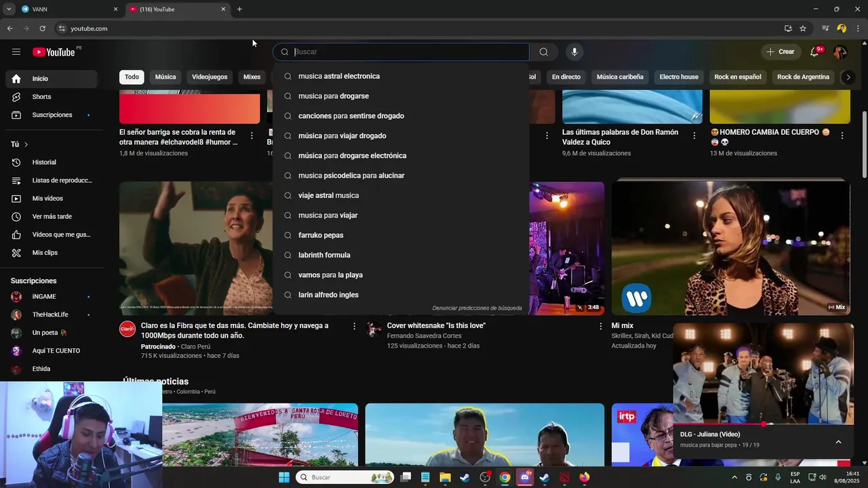Go to the YouTube logo home
868x488 pixels.
point(54,52)
